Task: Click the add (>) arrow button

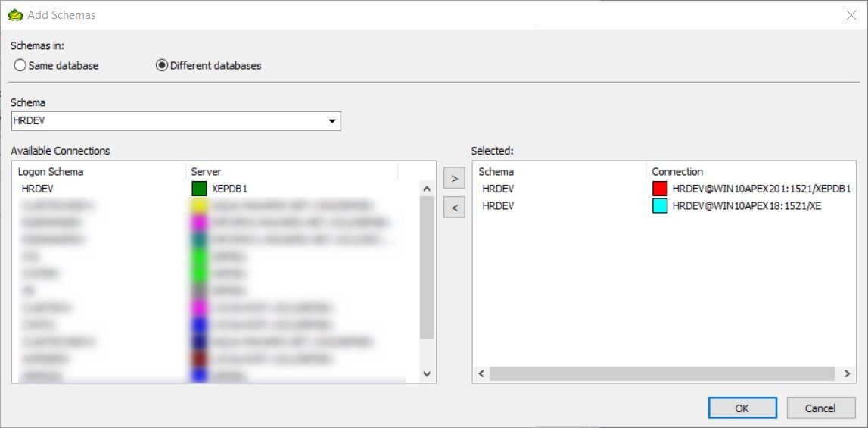Action: [x=455, y=179]
